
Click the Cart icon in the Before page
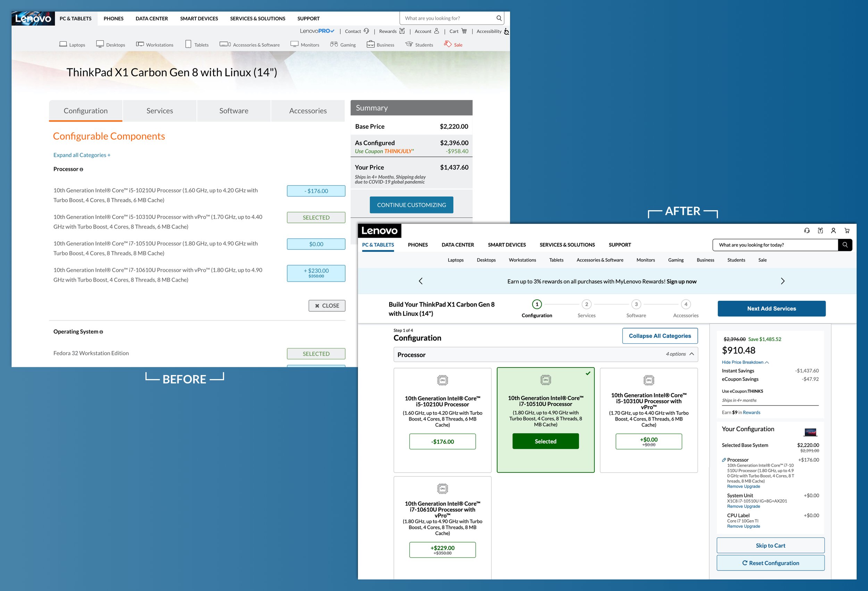464,31
